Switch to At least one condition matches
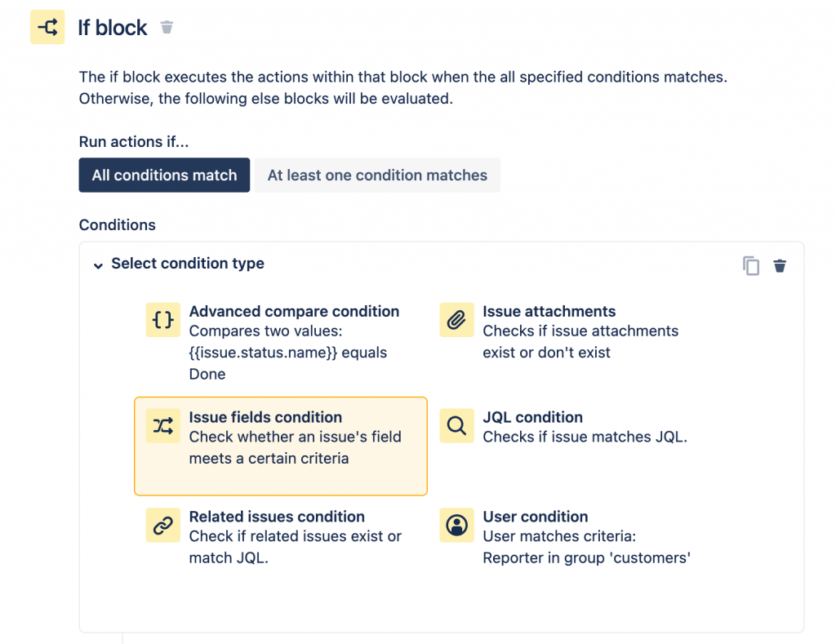The image size is (836, 644). pyautogui.click(x=377, y=175)
